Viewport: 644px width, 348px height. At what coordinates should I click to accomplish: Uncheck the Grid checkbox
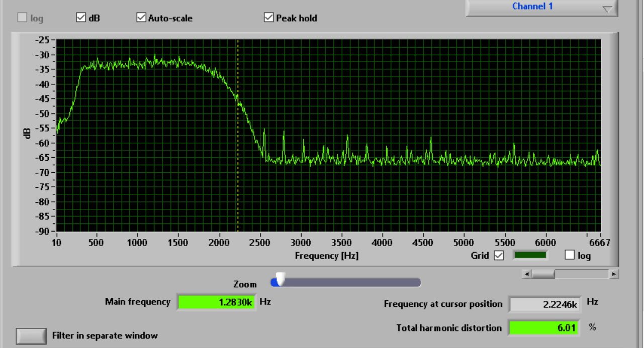499,256
